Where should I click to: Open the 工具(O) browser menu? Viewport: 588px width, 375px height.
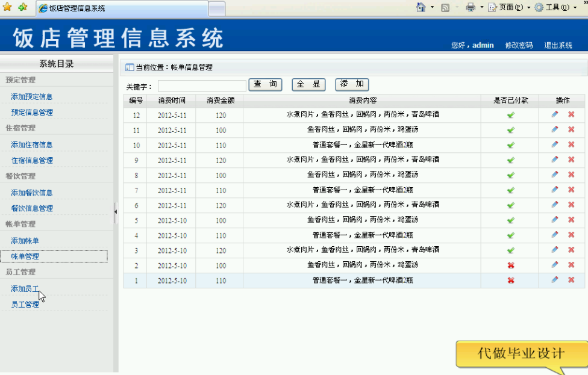click(555, 7)
